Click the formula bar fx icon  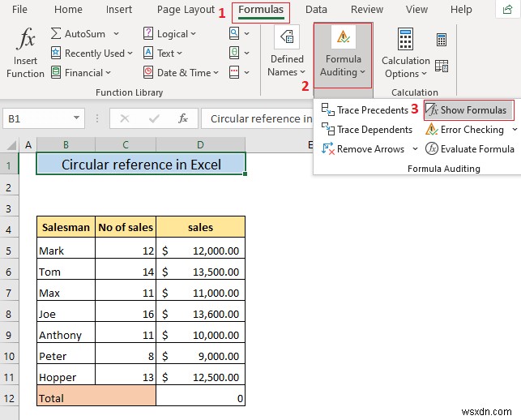tap(183, 118)
